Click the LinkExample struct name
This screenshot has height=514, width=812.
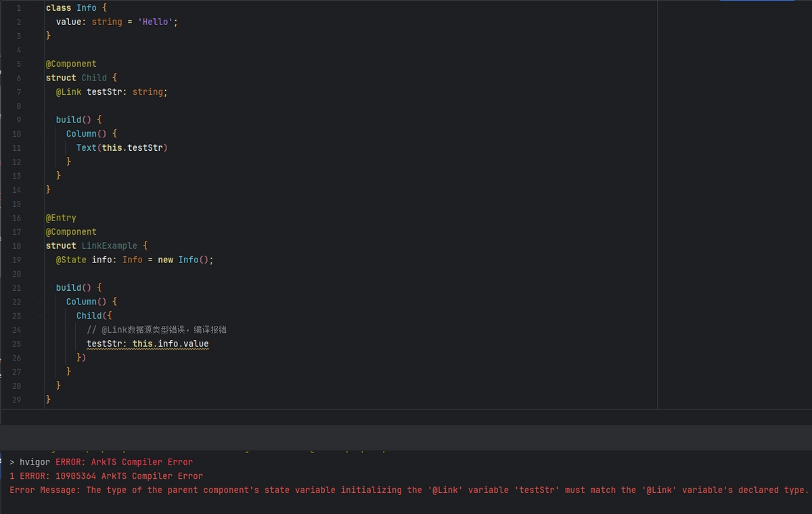(x=109, y=246)
